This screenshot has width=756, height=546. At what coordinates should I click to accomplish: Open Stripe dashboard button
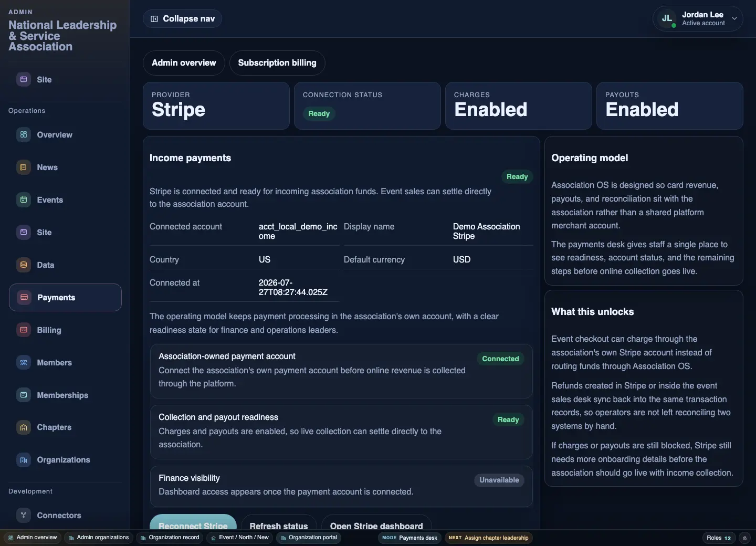pyautogui.click(x=376, y=522)
